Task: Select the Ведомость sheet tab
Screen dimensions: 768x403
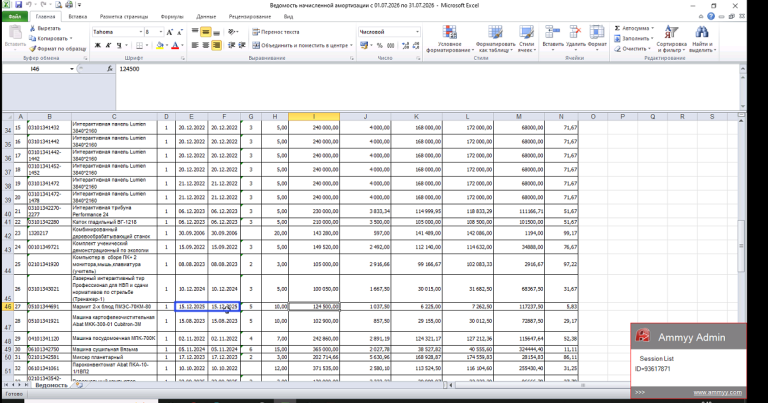Action: click(x=51, y=385)
